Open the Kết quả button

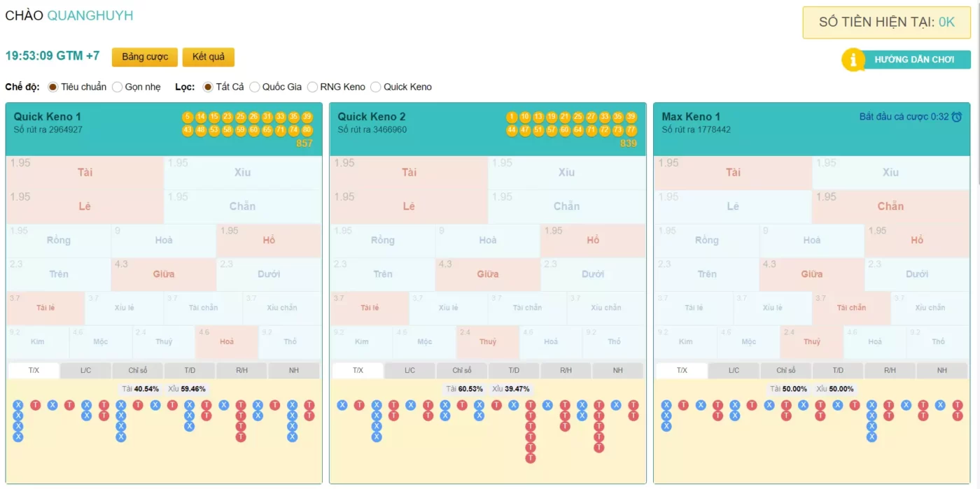209,57
